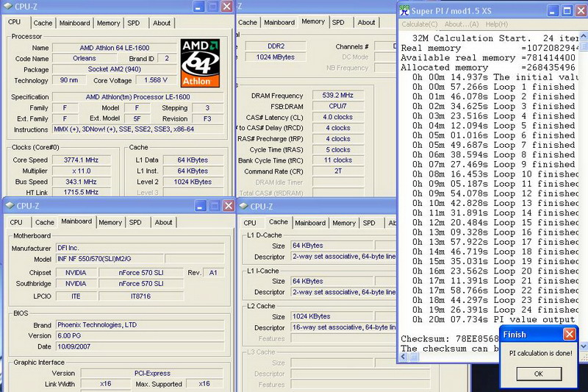Click CPU-Z icon in top-left window title
Screen dimensions: 588x392
8,7
